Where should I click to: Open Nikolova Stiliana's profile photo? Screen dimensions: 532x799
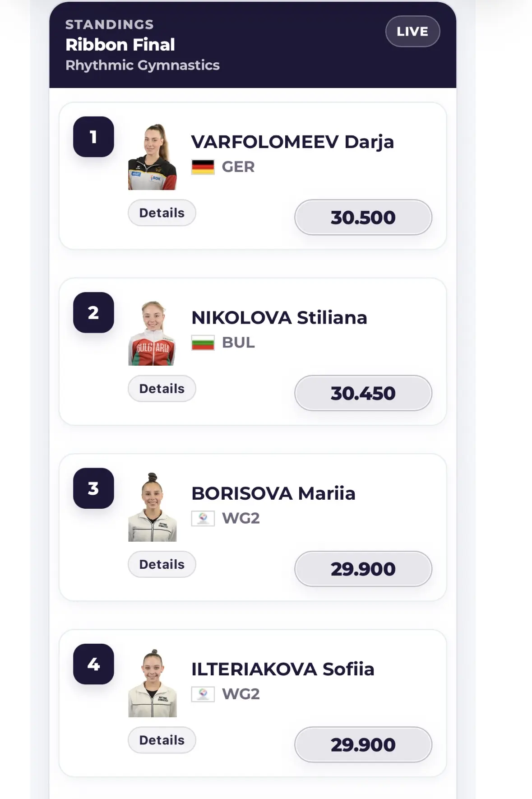point(153,333)
